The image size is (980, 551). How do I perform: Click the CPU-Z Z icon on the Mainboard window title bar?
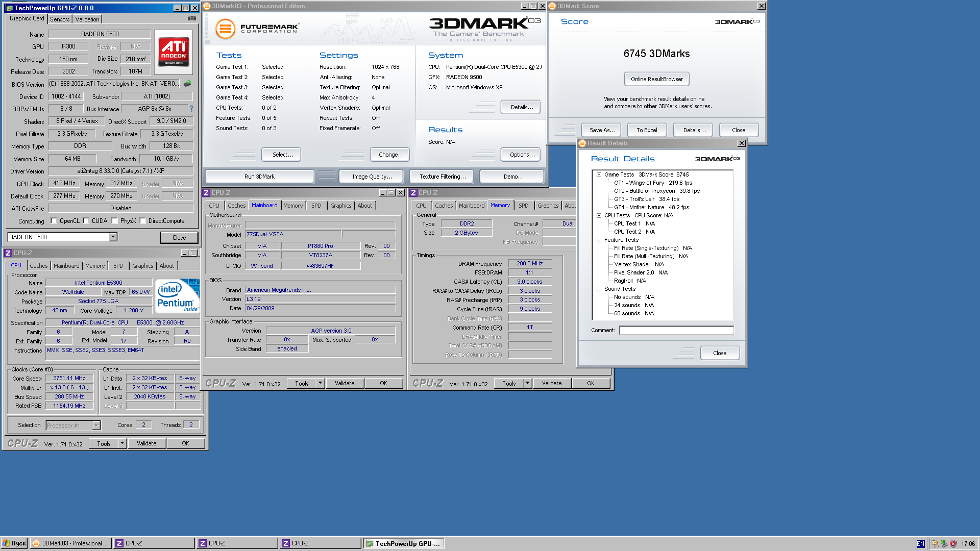coord(206,193)
